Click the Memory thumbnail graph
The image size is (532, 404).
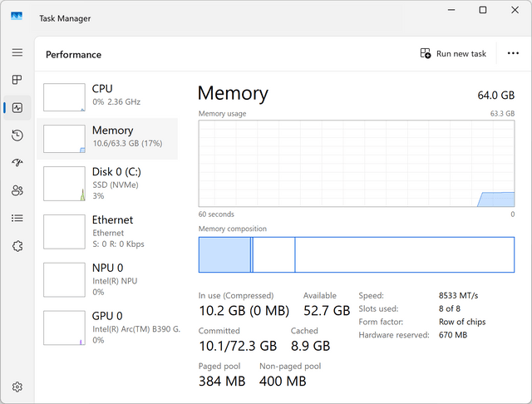click(65, 139)
